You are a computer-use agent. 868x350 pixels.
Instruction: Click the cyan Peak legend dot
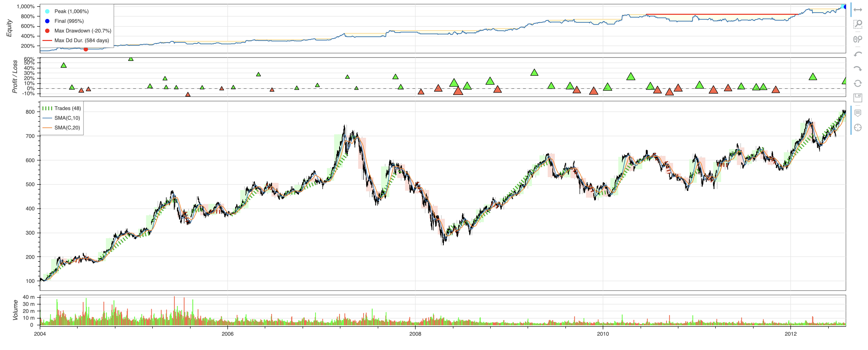(47, 11)
